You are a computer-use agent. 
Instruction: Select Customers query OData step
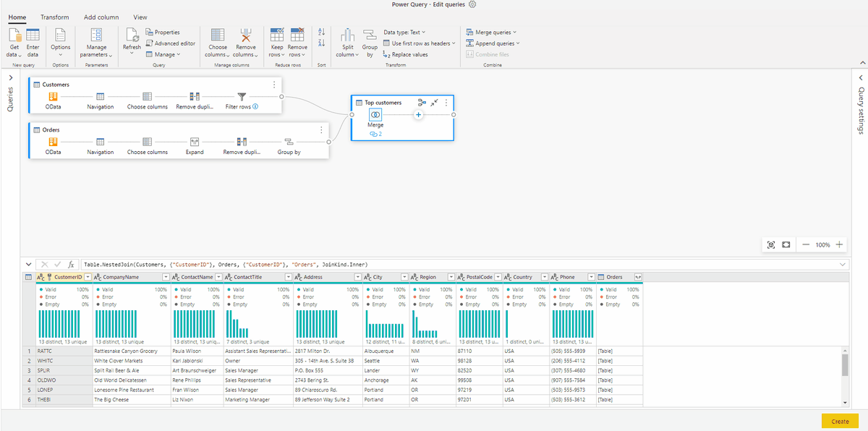(x=53, y=101)
